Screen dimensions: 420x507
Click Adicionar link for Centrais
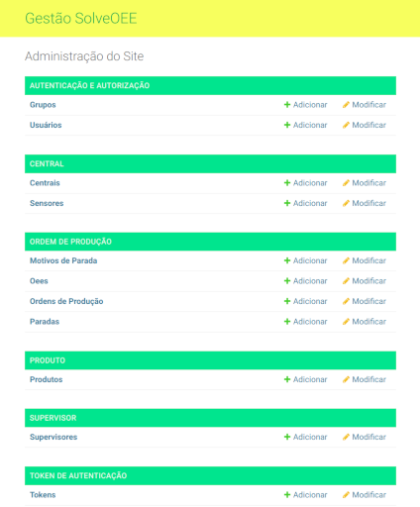point(310,183)
